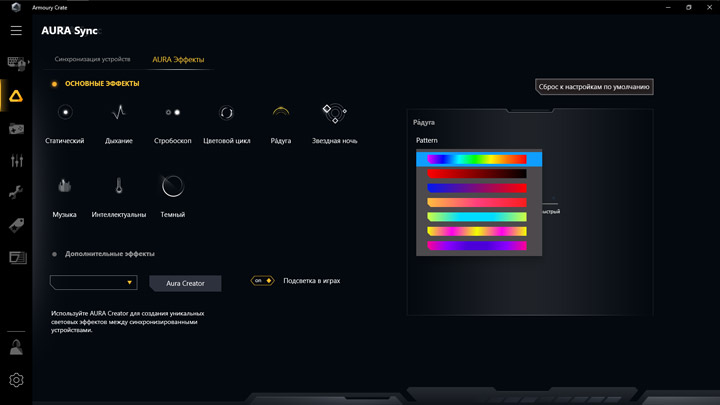This screenshot has width=720, height=405.
Task: Click the Подсветка в играх label
Action: [x=312, y=281]
